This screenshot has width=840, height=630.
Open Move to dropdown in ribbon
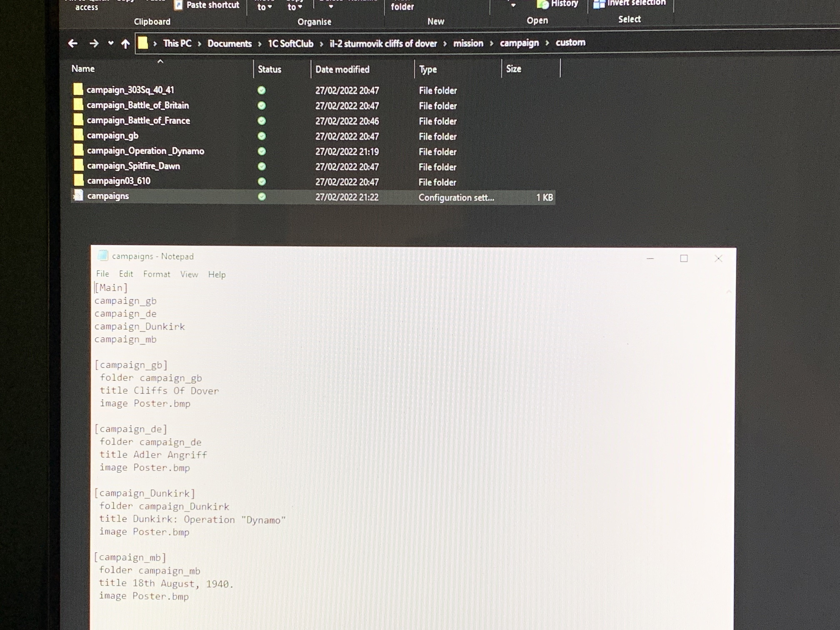265,5
